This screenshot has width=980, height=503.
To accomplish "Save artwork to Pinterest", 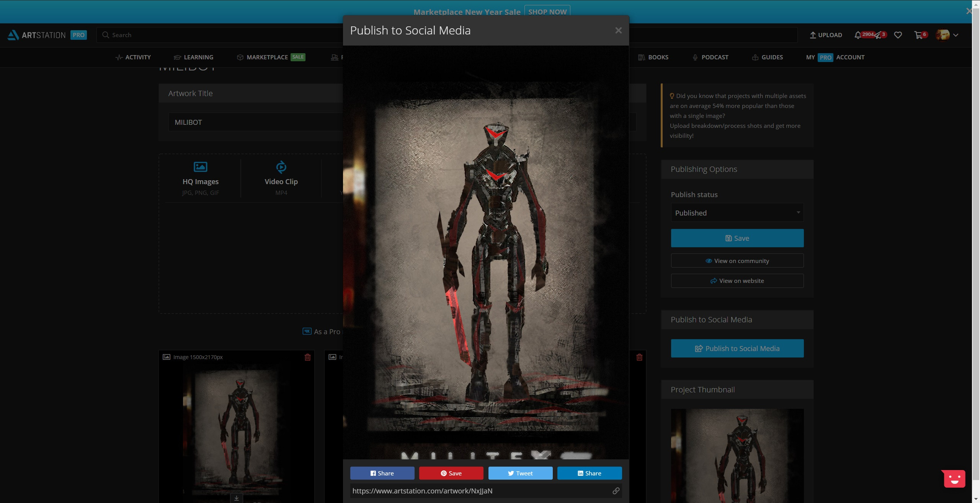I will tap(451, 473).
